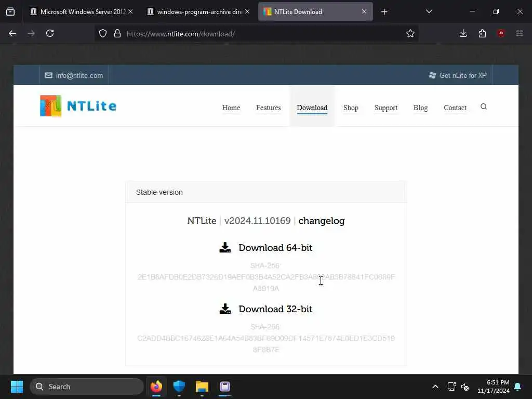Open the Contact menu item
The width and height of the screenshot is (532, 399).
pyautogui.click(x=455, y=108)
